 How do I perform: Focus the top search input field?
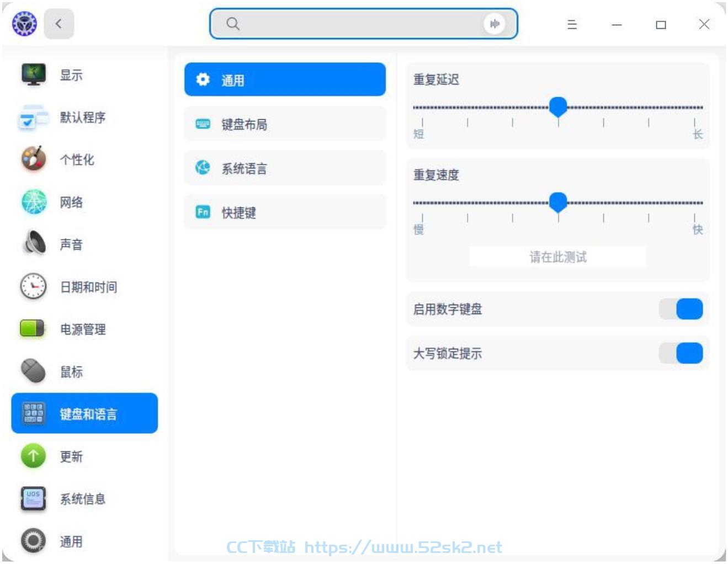pos(363,24)
